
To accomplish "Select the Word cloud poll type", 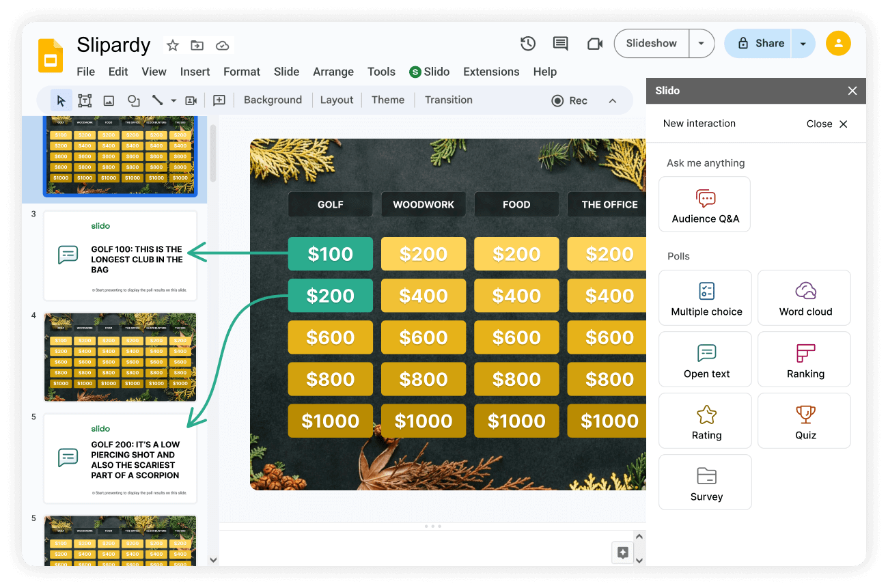I will [x=804, y=298].
